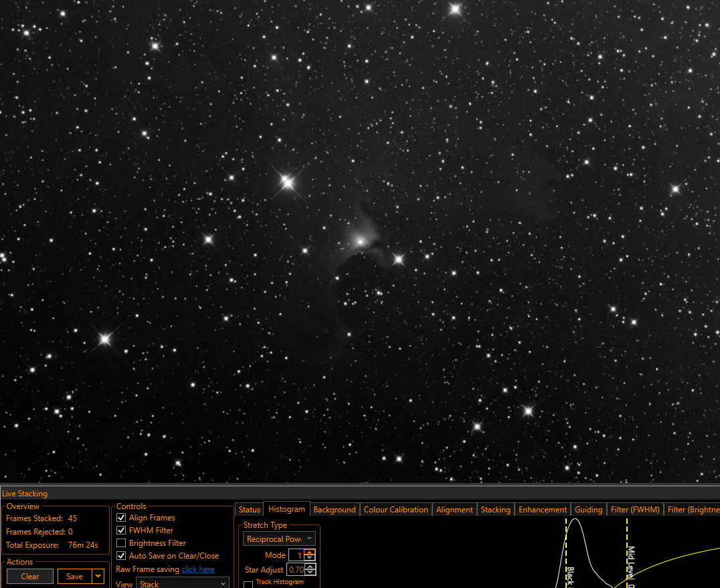Screen dimensions: 720x588
Task: Disable the FWHM Filter checkbox
Action: (121, 530)
